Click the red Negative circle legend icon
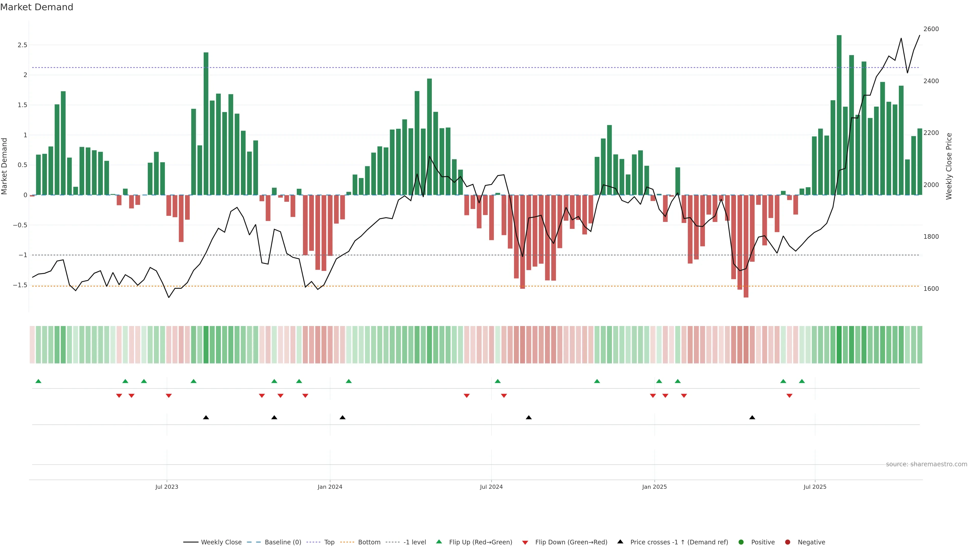Image resolution: width=980 pixels, height=551 pixels. point(788,542)
